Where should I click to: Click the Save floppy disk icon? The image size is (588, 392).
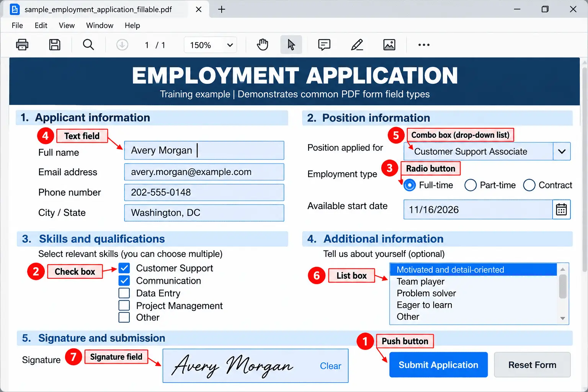click(x=55, y=45)
